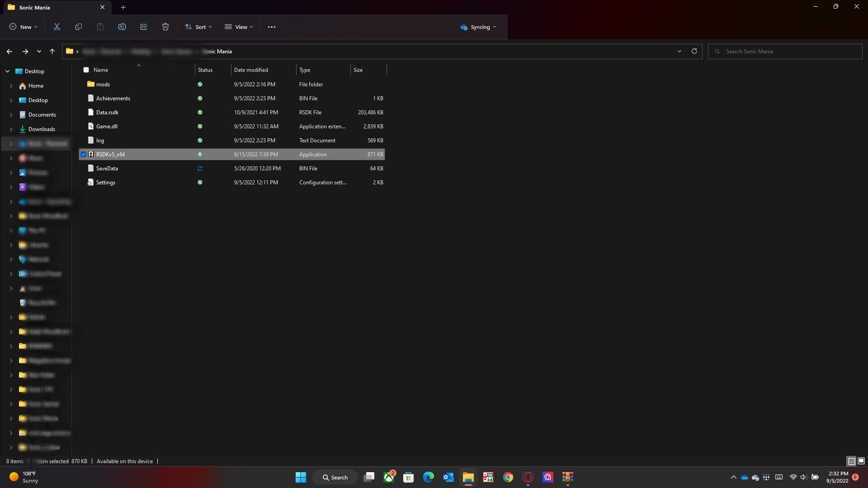Image resolution: width=868 pixels, height=488 pixels.
Task: Click the New button
Action: (24, 27)
